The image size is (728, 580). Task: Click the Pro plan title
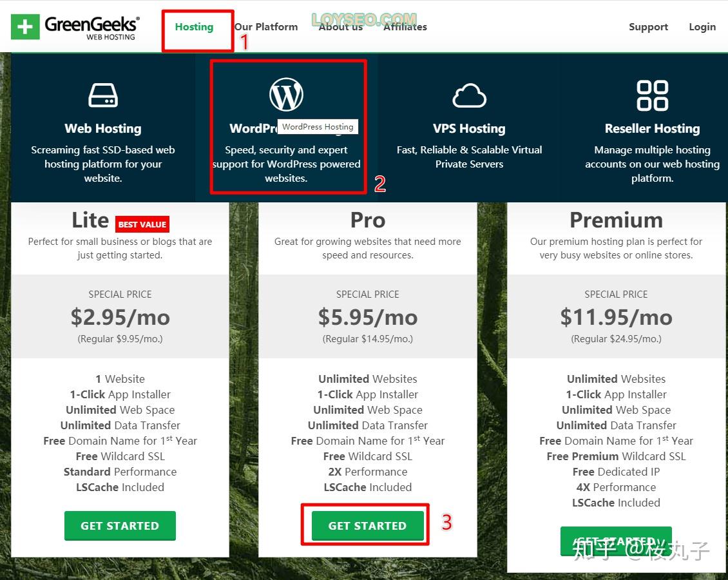coord(368,220)
